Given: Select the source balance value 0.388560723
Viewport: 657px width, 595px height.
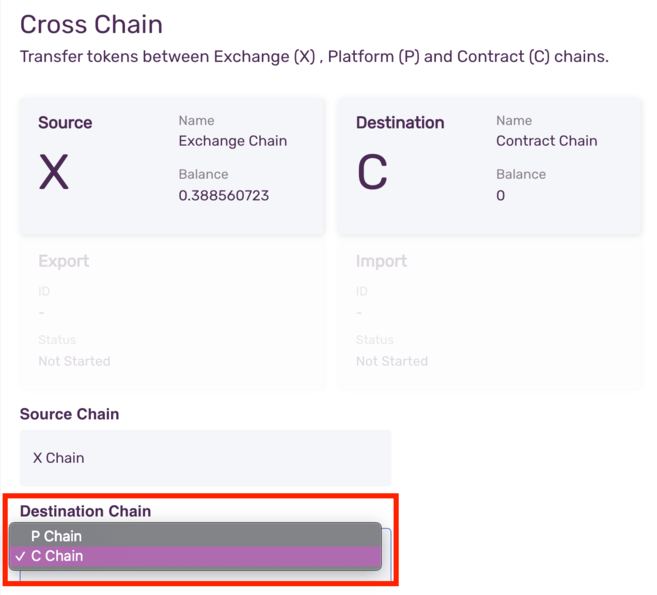Looking at the screenshot, I should click(x=223, y=195).
